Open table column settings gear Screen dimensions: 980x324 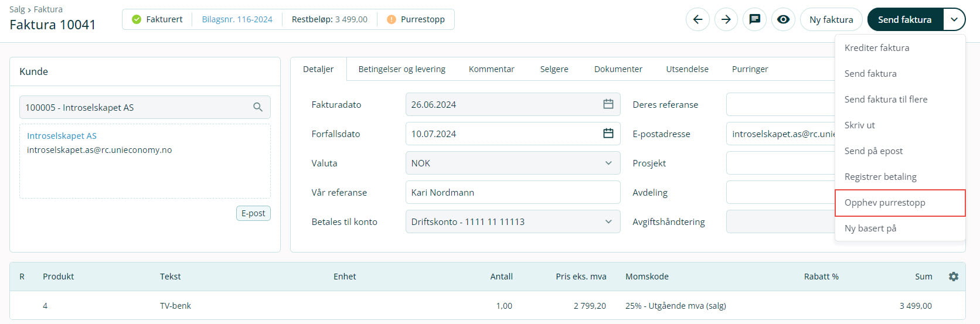click(953, 277)
